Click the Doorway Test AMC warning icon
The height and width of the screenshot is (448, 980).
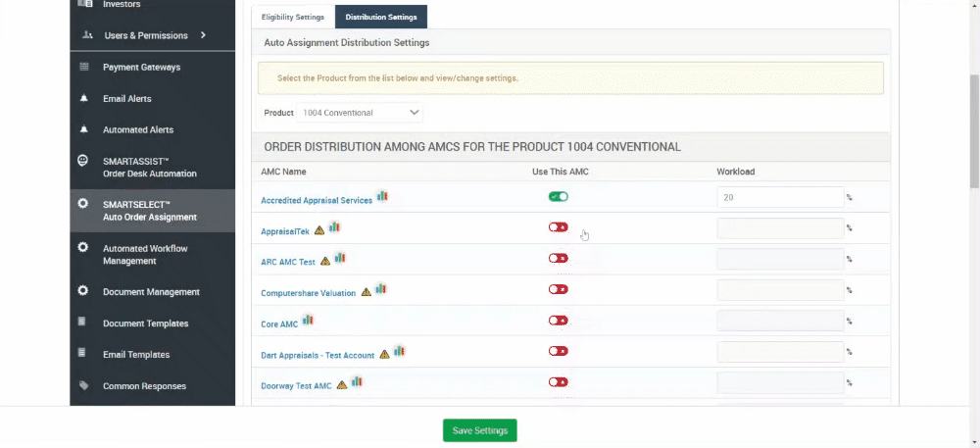(x=342, y=385)
